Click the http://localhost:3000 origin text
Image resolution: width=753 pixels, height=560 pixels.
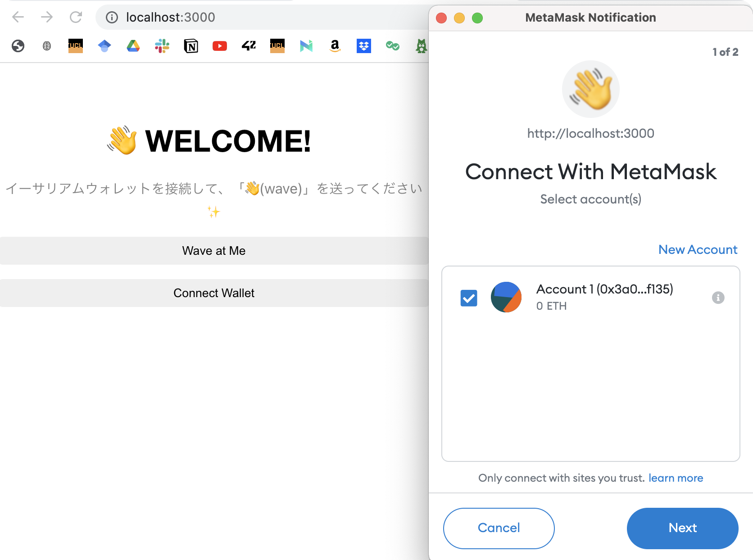tap(591, 134)
